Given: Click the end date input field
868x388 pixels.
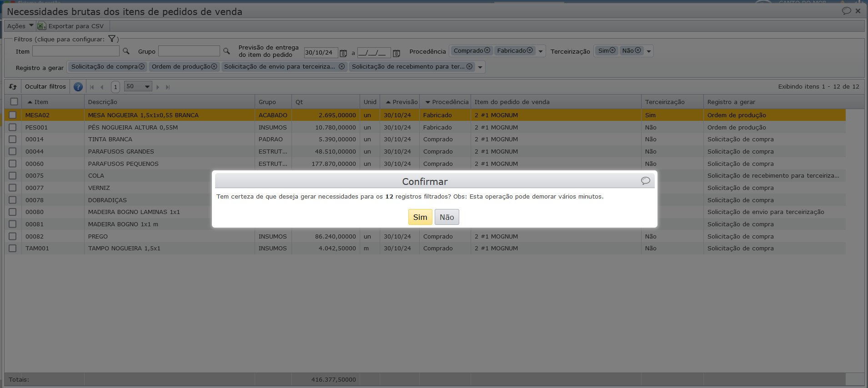Looking at the screenshot, I should click(374, 53).
